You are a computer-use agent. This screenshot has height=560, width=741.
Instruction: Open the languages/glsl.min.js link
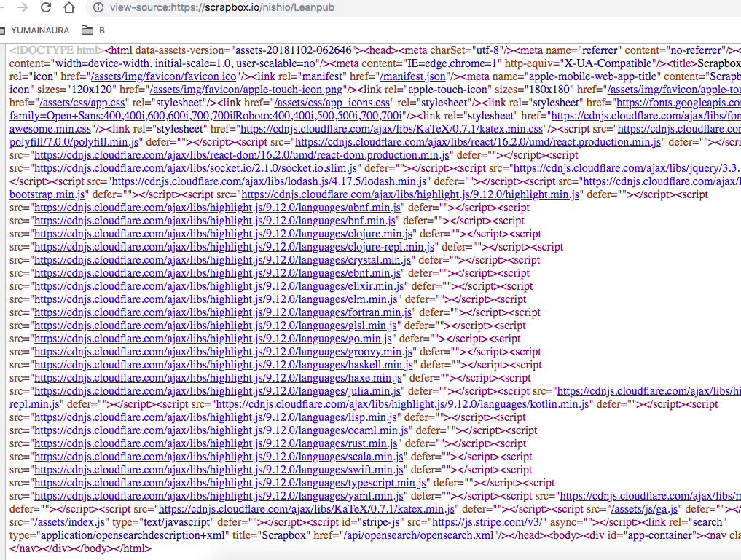tap(216, 326)
